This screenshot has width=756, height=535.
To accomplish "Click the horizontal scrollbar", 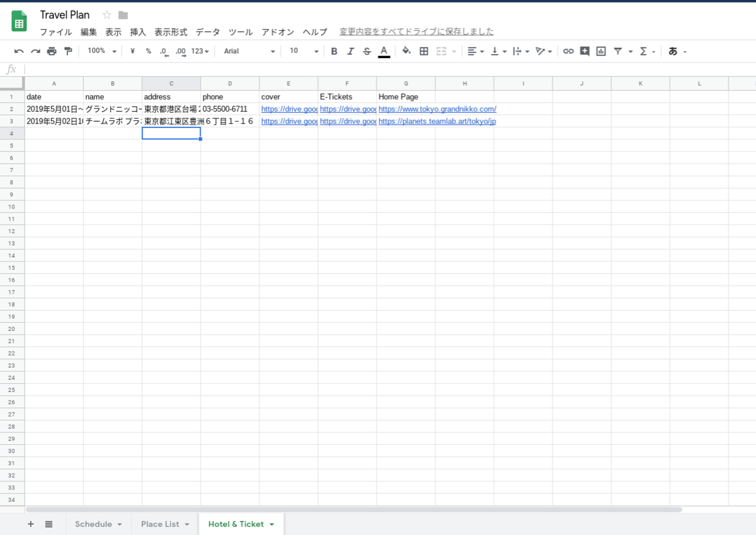I will coord(354,509).
